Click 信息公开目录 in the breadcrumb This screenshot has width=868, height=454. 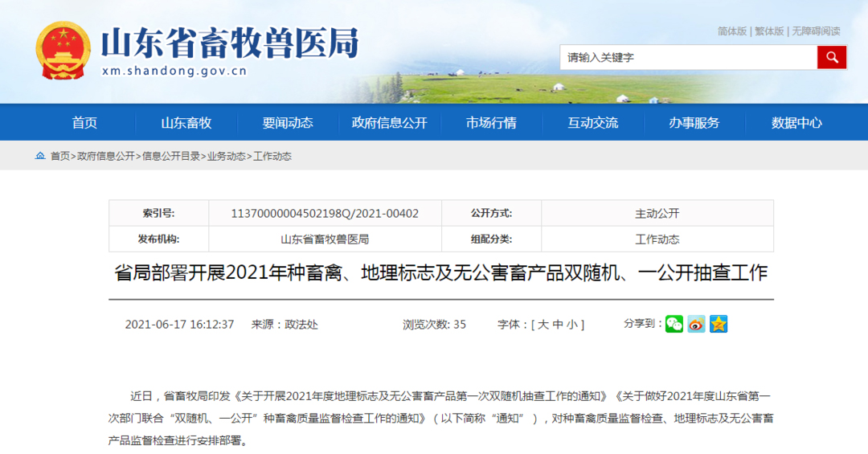tap(171, 156)
